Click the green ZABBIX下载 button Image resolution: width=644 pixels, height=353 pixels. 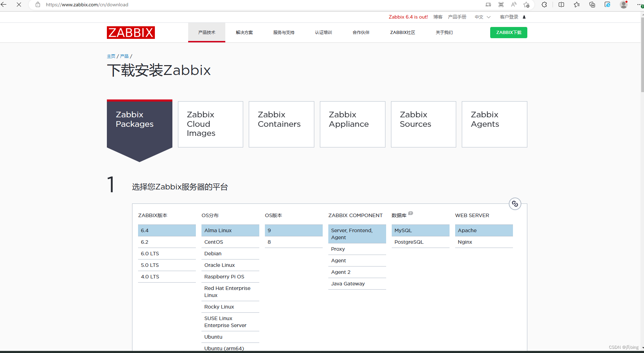[x=509, y=33]
